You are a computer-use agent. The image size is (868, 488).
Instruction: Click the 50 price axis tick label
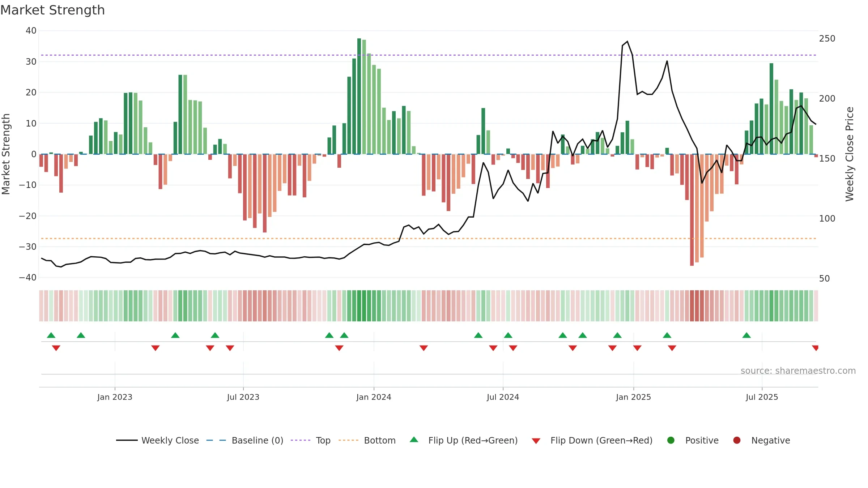coord(824,279)
